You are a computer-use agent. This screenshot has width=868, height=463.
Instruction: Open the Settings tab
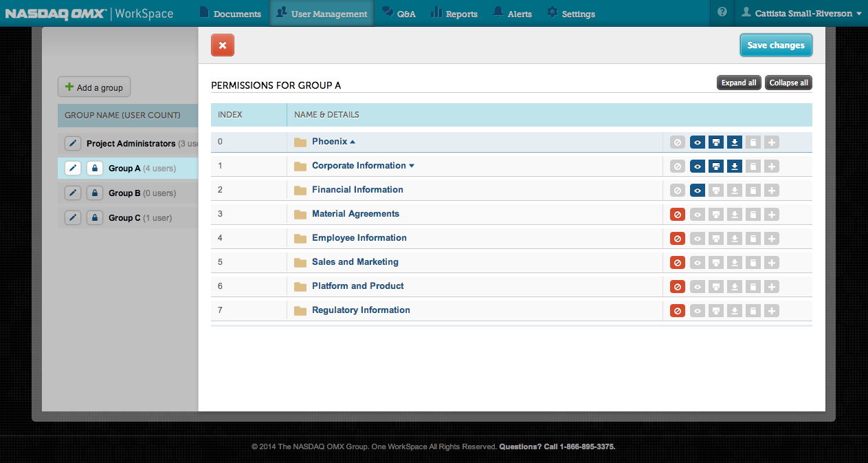point(571,13)
